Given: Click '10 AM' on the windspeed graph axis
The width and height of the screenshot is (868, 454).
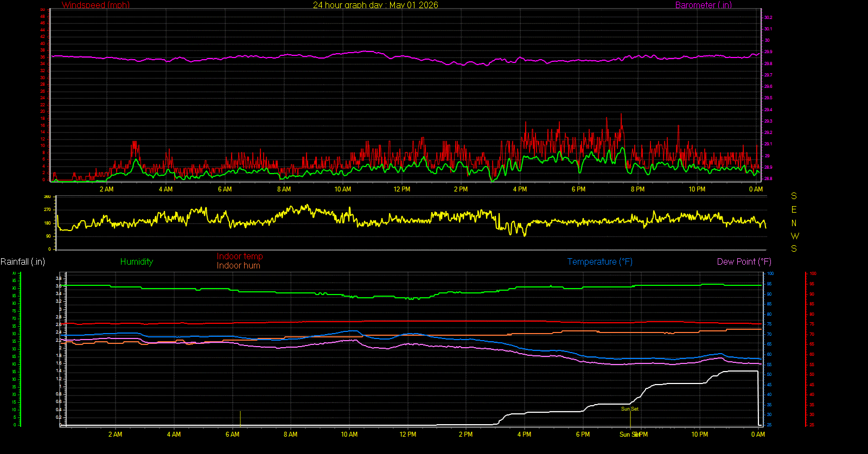Looking at the screenshot, I should (x=343, y=189).
